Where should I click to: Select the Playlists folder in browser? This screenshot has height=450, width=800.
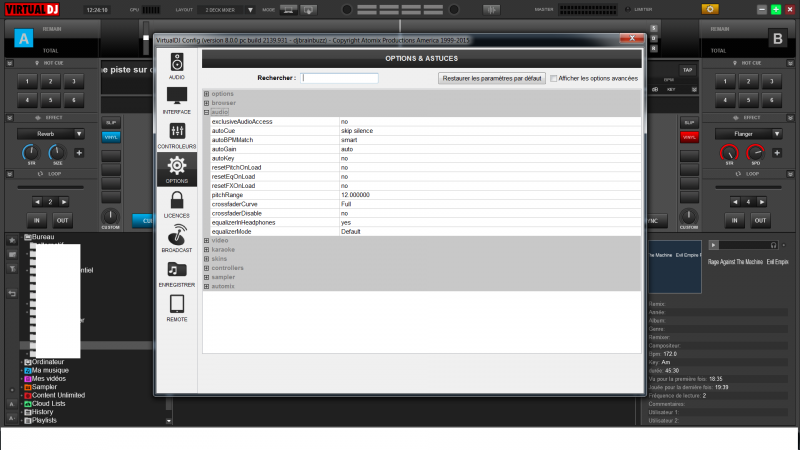44,420
